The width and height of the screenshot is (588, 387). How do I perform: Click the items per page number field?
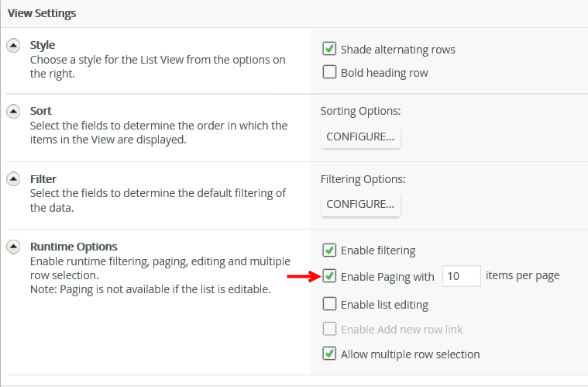(461, 276)
